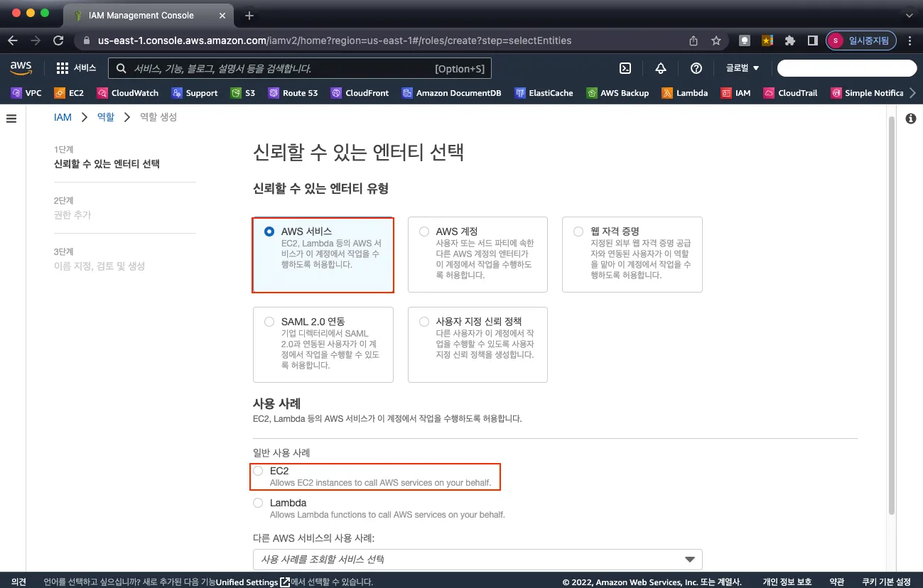Image resolution: width=923 pixels, height=588 pixels.
Task: Open the CloudTrail favorite shortcut
Action: click(790, 93)
